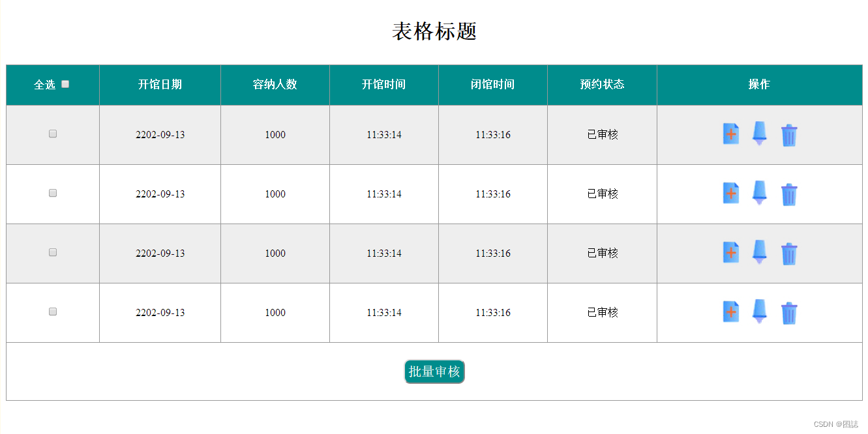Select date 2202-09-13 in the third row
868x434 pixels.
click(160, 253)
